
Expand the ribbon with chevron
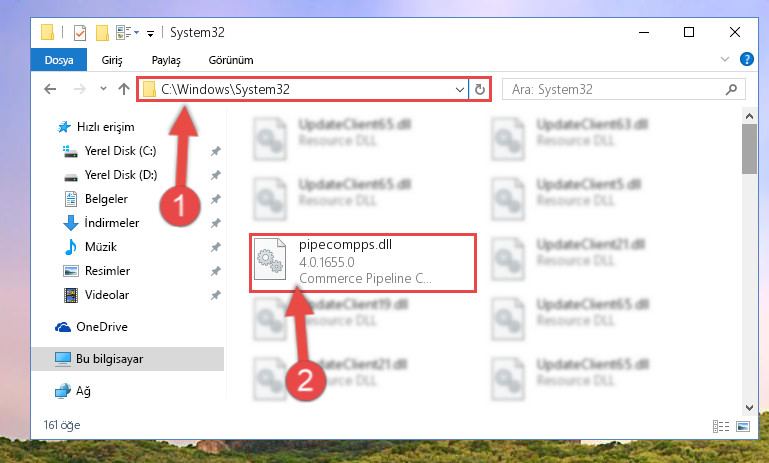point(724,59)
